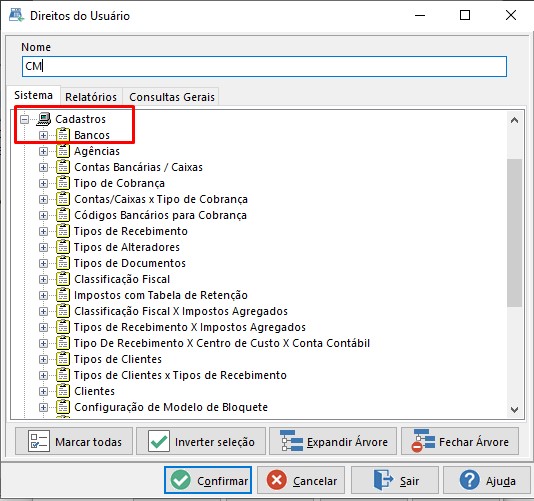Viewport: 534px width, 501px height.
Task: Click icon beside Classificação Fiscal X Impostos Agregados
Action: [x=63, y=311]
